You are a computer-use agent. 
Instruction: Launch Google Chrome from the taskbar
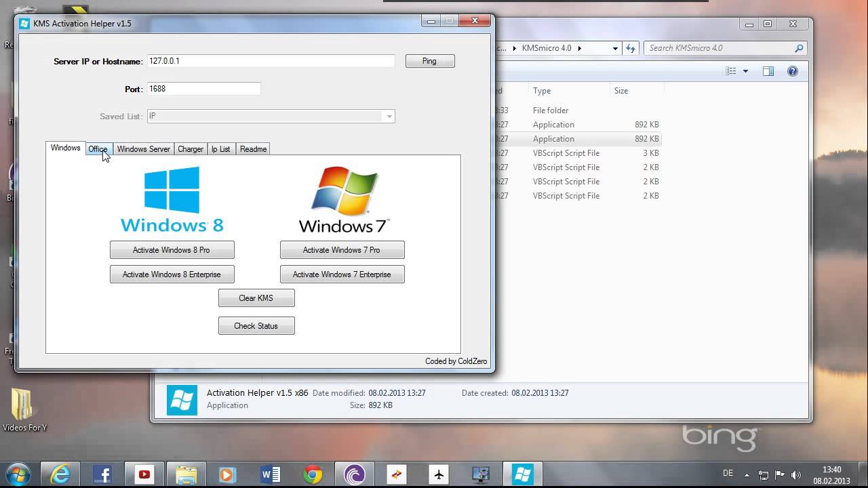(313, 474)
